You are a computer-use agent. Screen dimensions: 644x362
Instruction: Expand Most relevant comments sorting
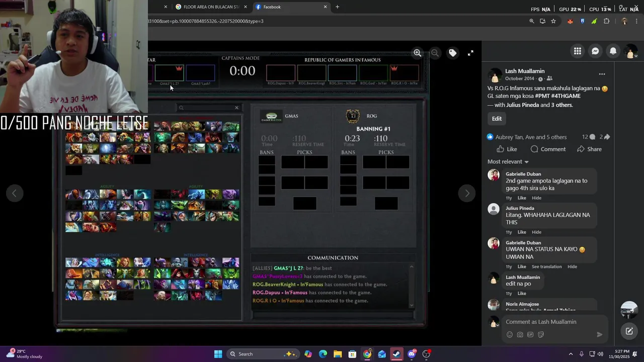508,162
